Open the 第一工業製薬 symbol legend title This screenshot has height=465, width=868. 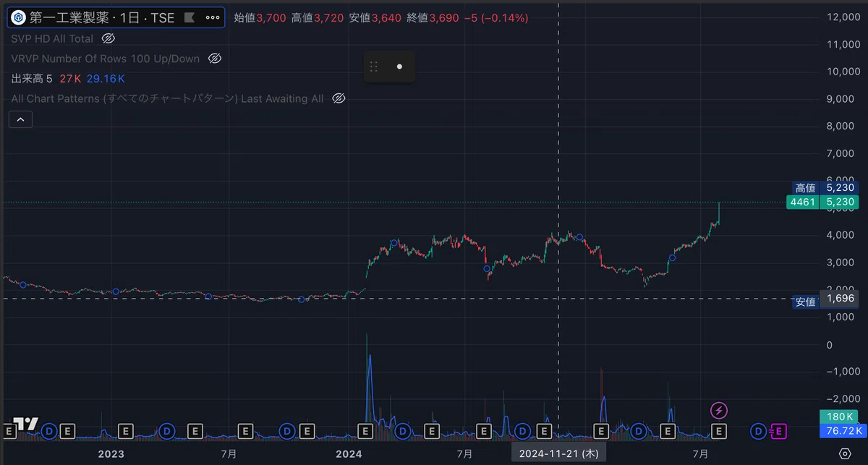pos(103,17)
